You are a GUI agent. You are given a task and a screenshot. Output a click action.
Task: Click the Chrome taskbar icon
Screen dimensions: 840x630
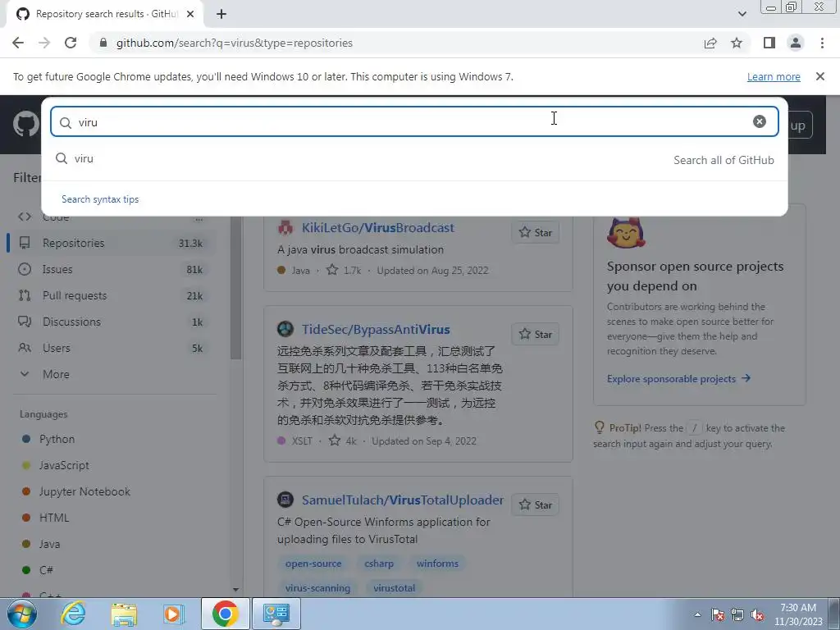point(225,614)
